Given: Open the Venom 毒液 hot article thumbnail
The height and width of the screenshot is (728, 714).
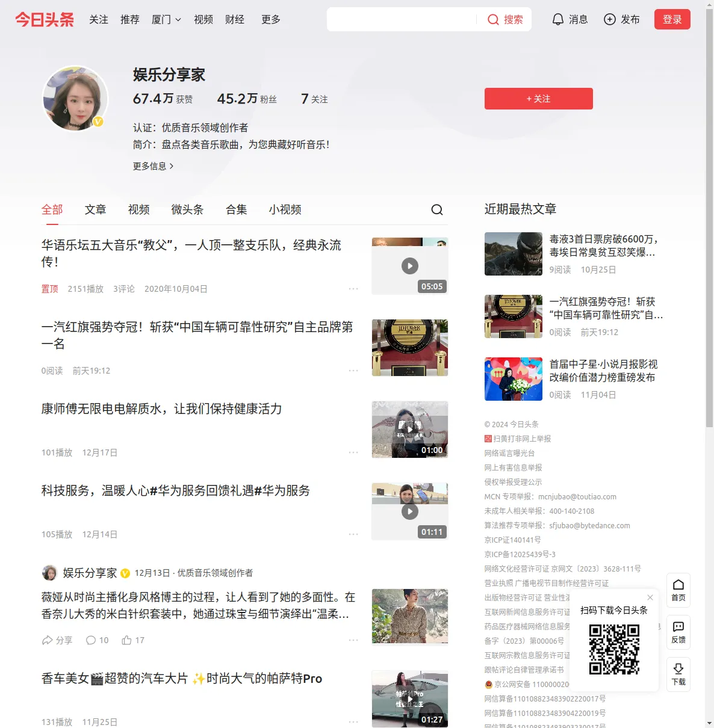Looking at the screenshot, I should point(514,254).
